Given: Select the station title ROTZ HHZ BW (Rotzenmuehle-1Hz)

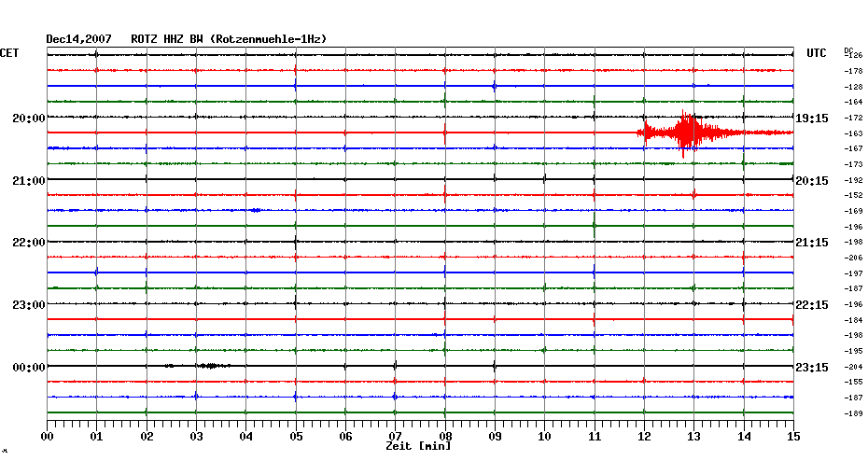Looking at the screenshot, I should [229, 39].
